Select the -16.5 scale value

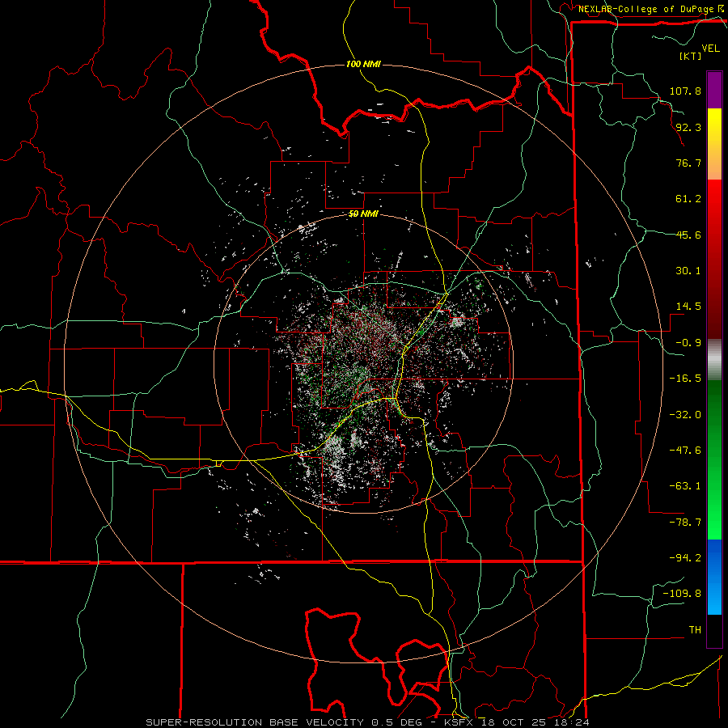click(x=685, y=379)
